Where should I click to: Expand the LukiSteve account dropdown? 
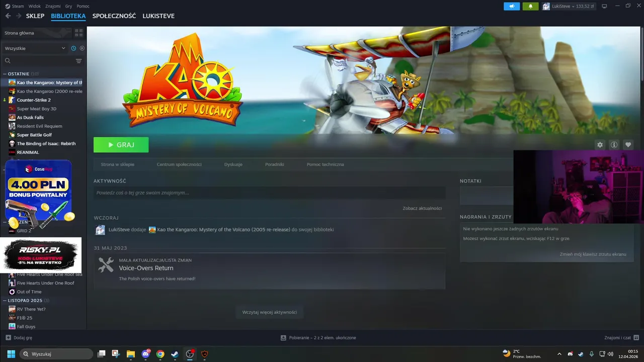568,6
